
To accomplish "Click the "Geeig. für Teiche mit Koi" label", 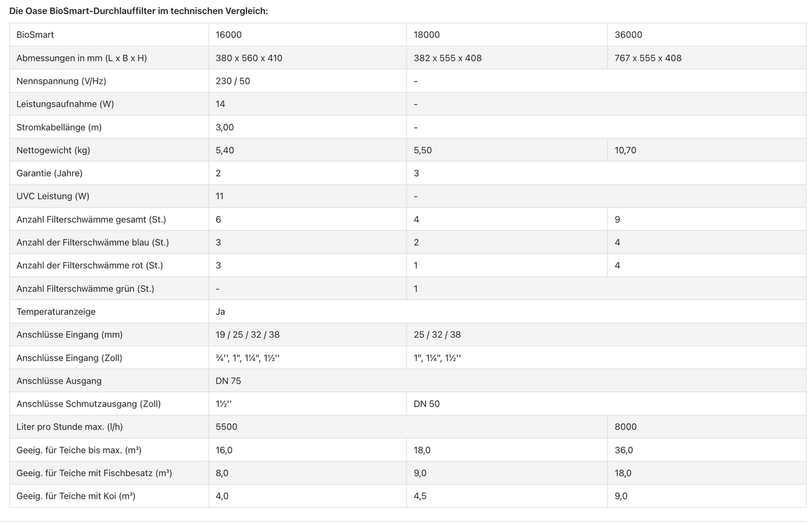I will pos(76,496).
